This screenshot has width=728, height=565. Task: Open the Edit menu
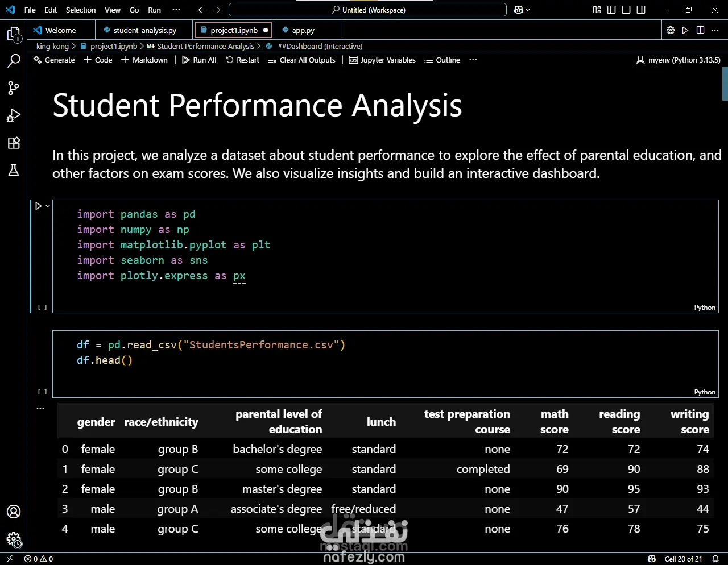click(51, 10)
